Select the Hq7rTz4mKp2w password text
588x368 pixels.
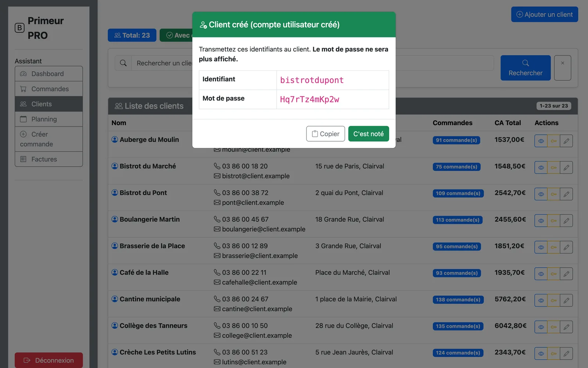309,99
